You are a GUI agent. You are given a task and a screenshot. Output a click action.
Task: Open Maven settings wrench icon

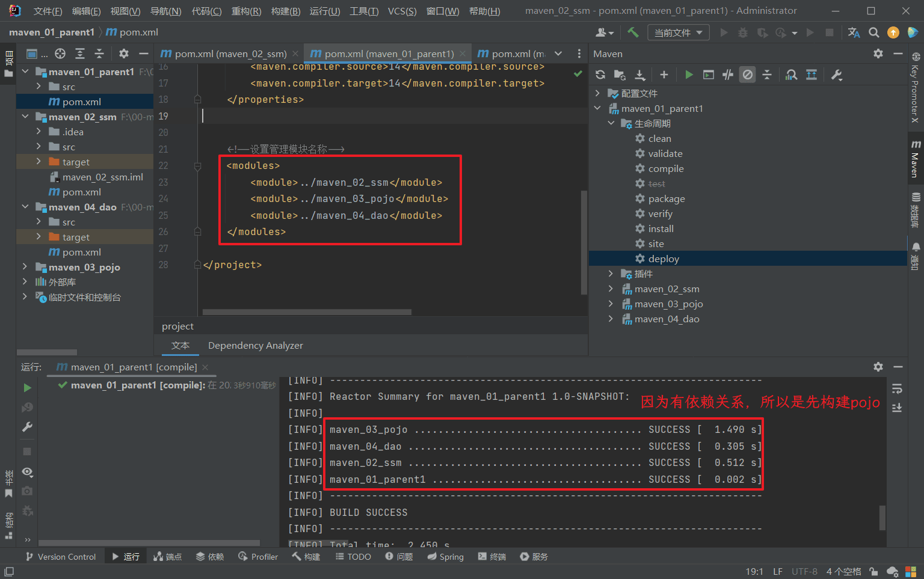836,75
